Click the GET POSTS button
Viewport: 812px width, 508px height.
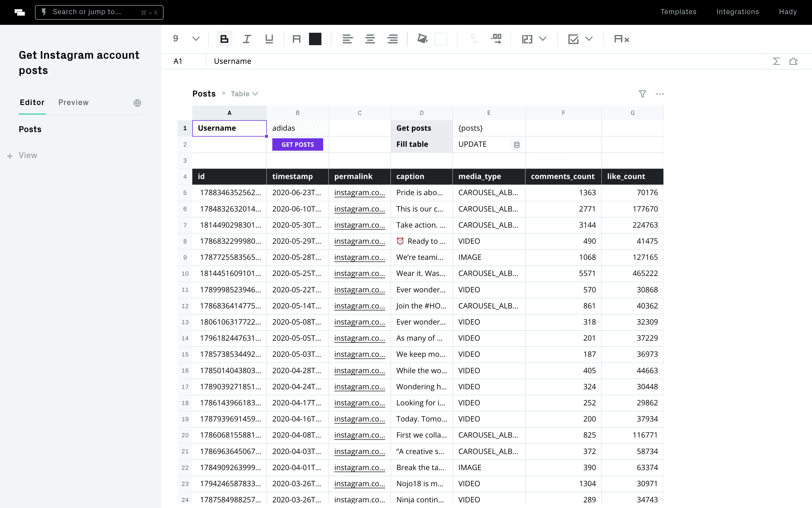pos(297,144)
